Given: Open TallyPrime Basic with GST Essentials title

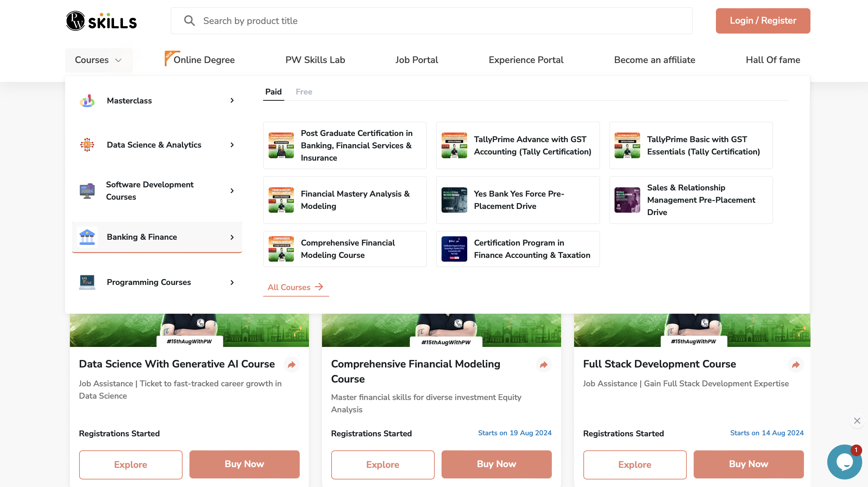Looking at the screenshot, I should click(703, 145).
